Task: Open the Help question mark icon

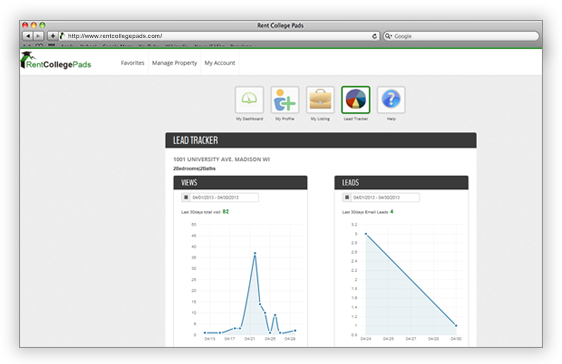Action: pyautogui.click(x=391, y=100)
